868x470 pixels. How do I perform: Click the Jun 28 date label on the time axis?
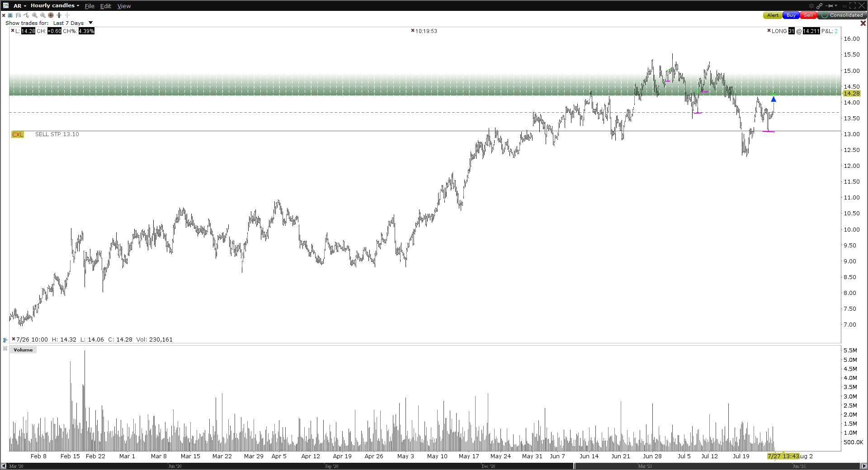(x=652, y=456)
